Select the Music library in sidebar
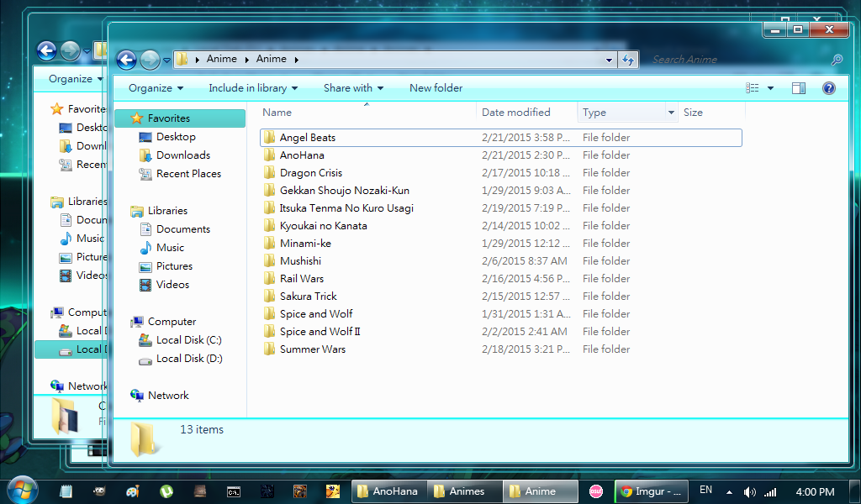 170,248
